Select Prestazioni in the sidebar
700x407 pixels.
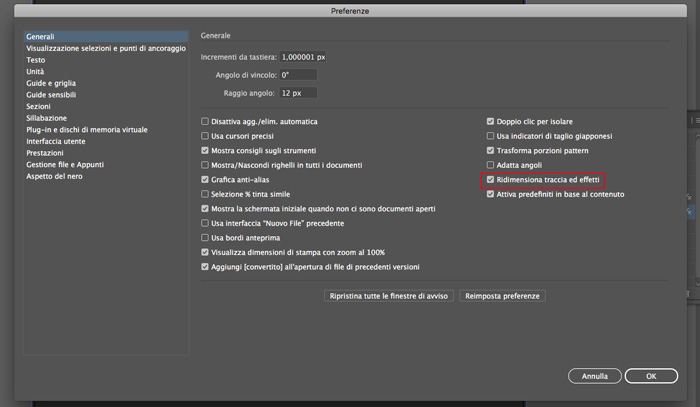(45, 153)
